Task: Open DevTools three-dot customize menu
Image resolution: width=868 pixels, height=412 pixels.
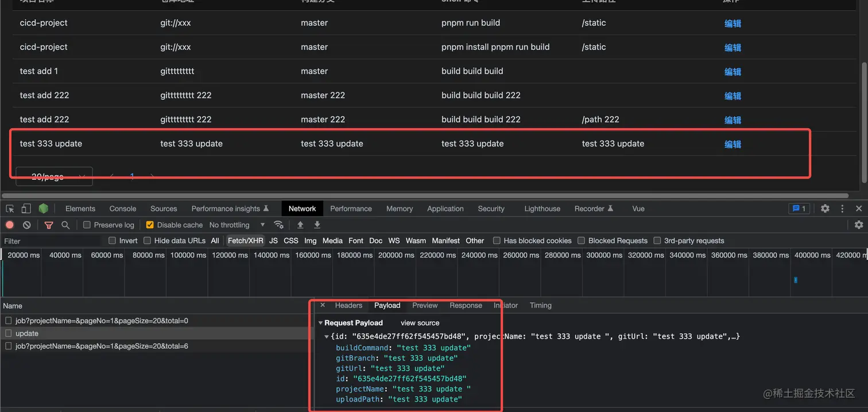Action: 842,209
